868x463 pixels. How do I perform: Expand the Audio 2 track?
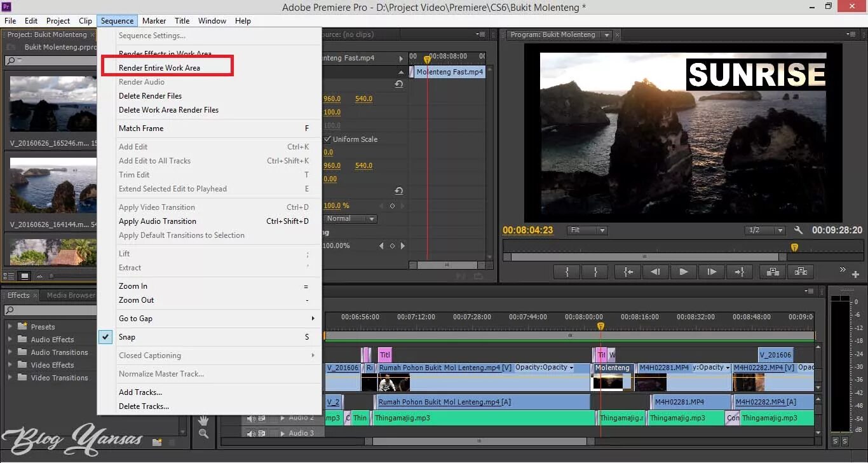click(283, 418)
